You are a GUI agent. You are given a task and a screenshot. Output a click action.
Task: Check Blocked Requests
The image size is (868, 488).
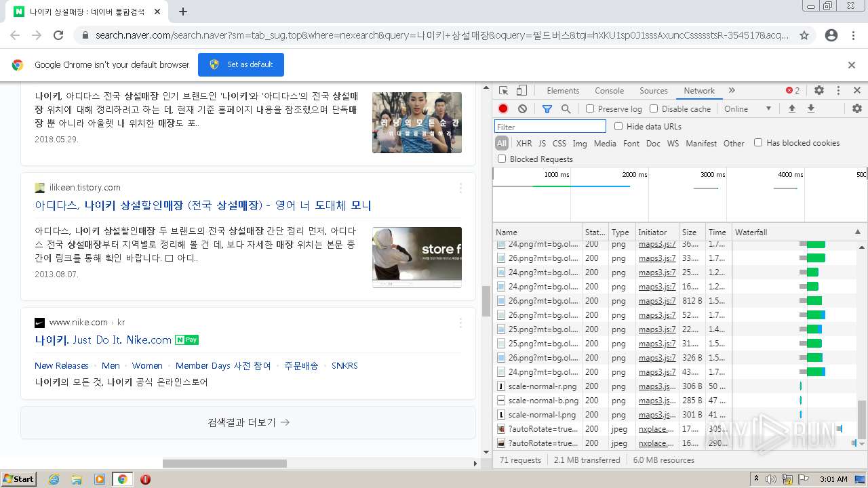click(x=502, y=159)
